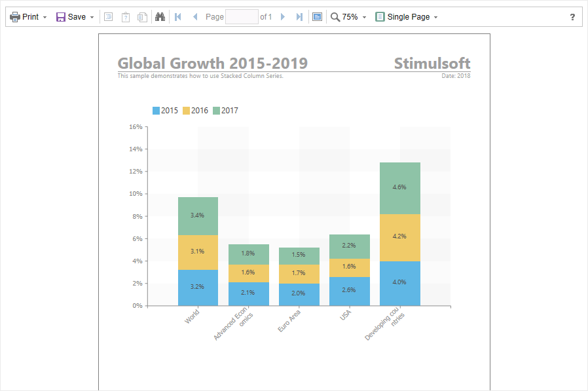Go to the previous page
The height and width of the screenshot is (391, 588).
[x=194, y=17]
